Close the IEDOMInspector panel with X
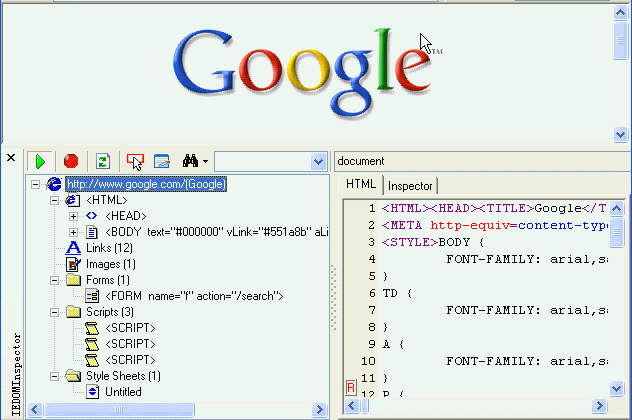Viewport: 632px width, 420px height. coord(11,159)
